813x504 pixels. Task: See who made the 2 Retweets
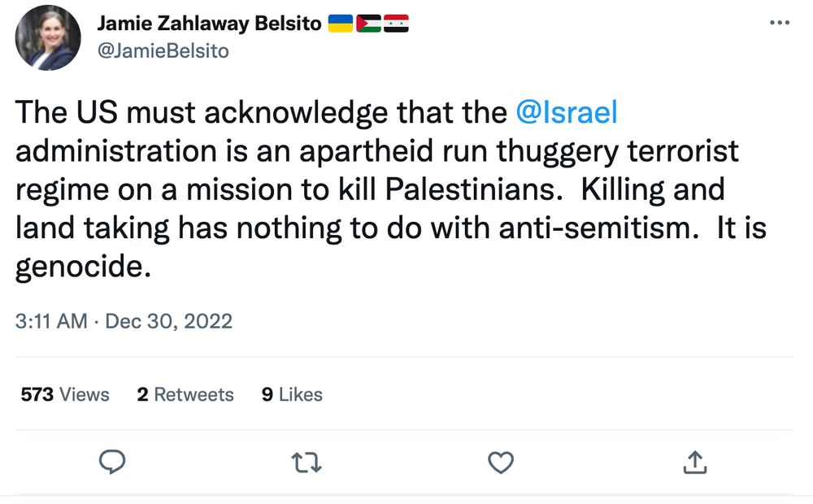185,395
